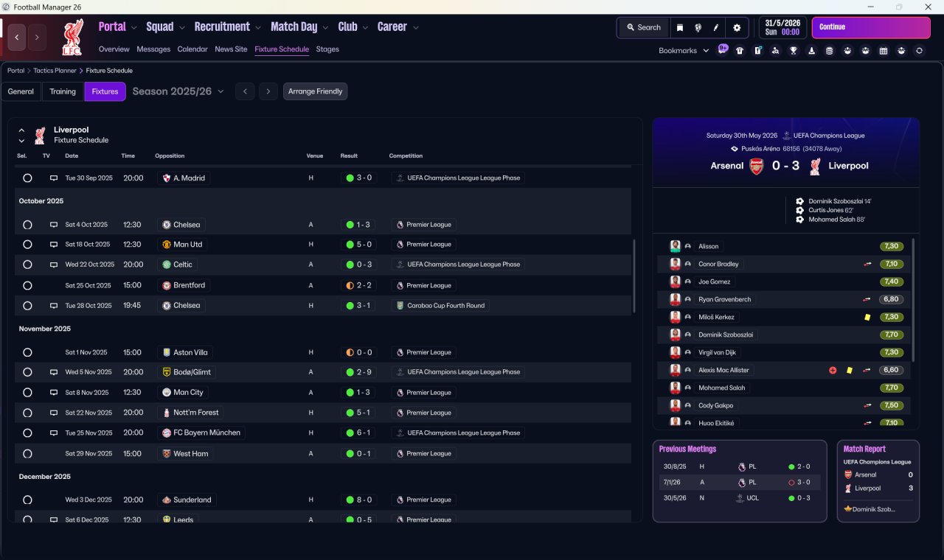Open the Match Report panel
Image resolution: width=944 pixels, height=560 pixels.
tap(878, 481)
